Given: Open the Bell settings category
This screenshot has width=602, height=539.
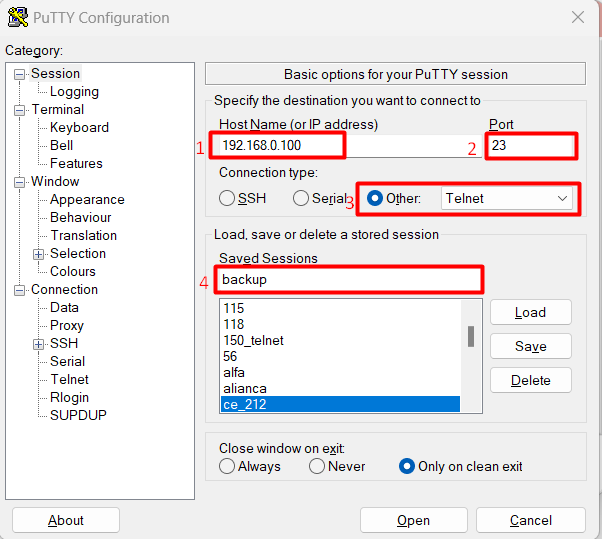Looking at the screenshot, I should [61, 145].
